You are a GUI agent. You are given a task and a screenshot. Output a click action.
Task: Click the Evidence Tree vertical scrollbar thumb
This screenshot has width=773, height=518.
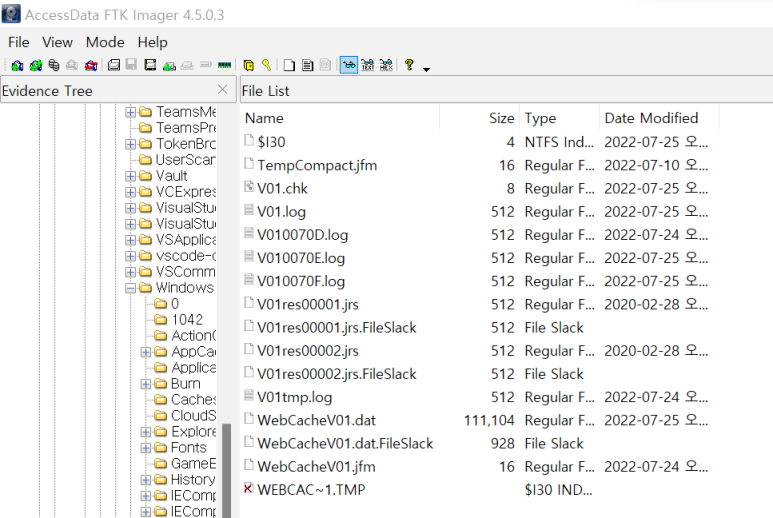[x=226, y=470]
